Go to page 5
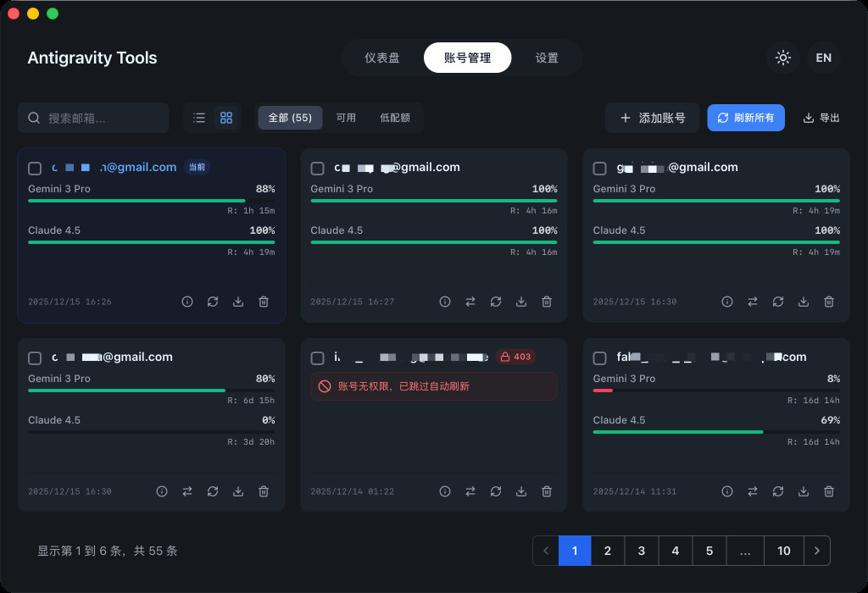This screenshot has width=868, height=593. click(x=709, y=551)
